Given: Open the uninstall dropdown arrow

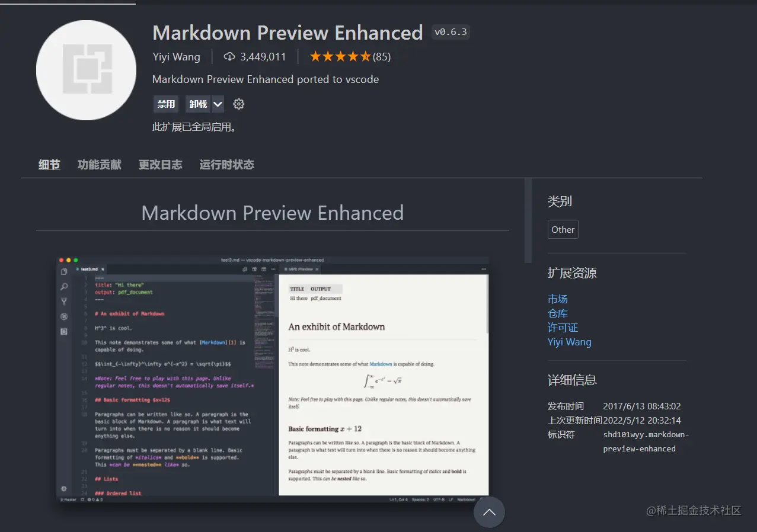Looking at the screenshot, I should click(218, 104).
